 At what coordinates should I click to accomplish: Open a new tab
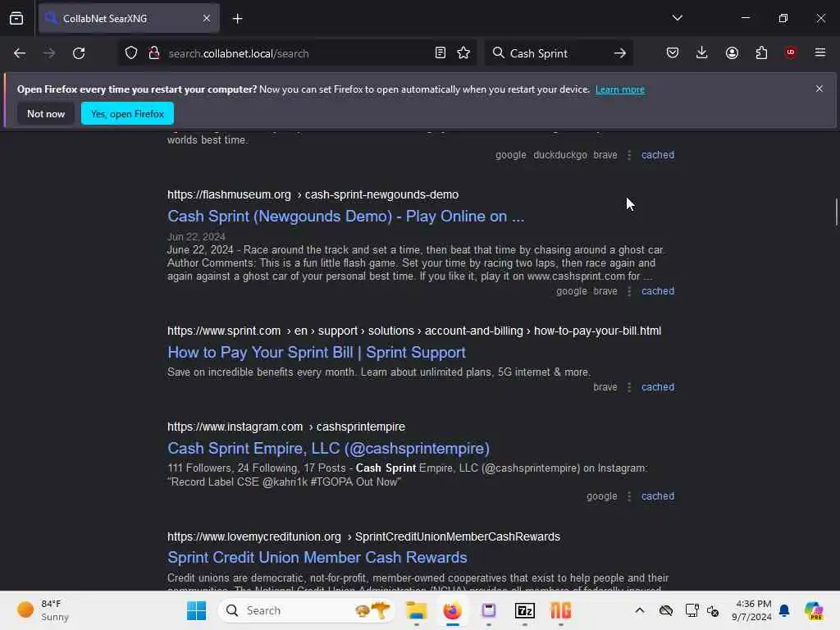(x=237, y=19)
